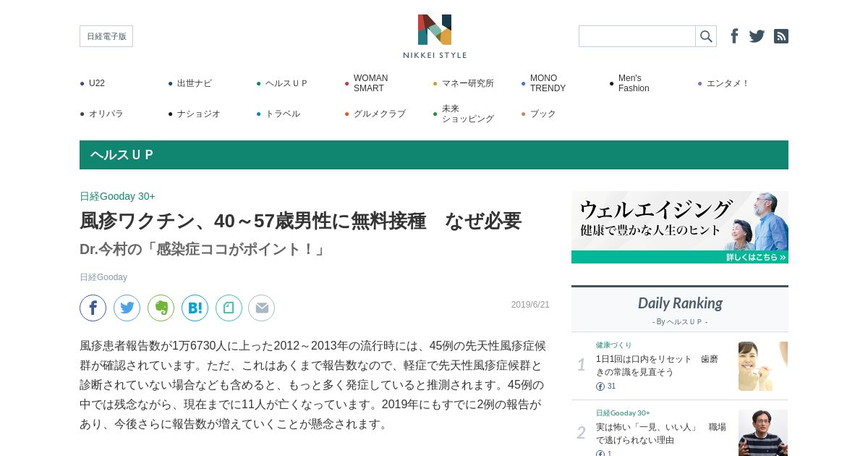
Task: Open ブック section
Action: coord(542,114)
